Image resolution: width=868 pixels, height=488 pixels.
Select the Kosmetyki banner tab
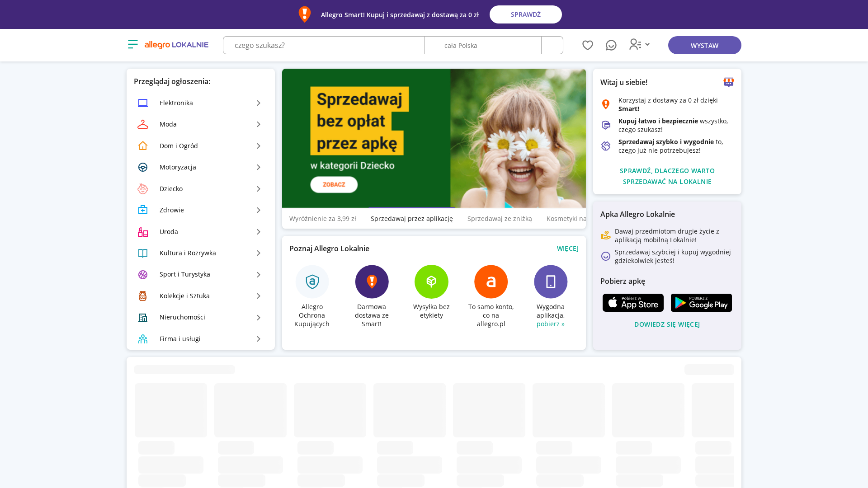click(x=566, y=219)
